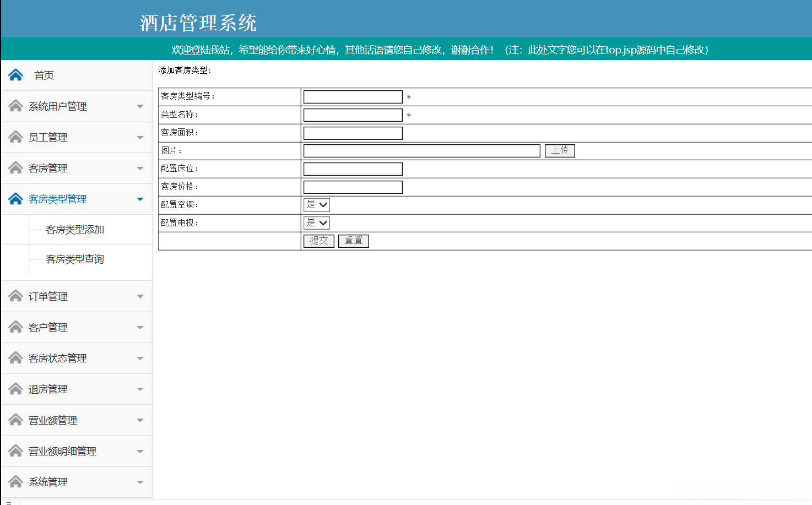Click the icon next to 营业额管理
The image size is (812, 505).
click(15, 420)
